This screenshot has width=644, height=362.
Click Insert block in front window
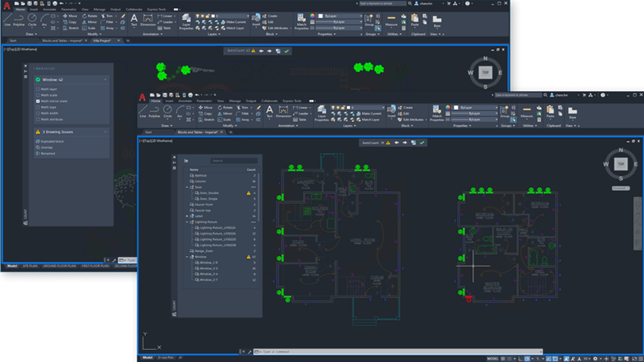click(391, 111)
